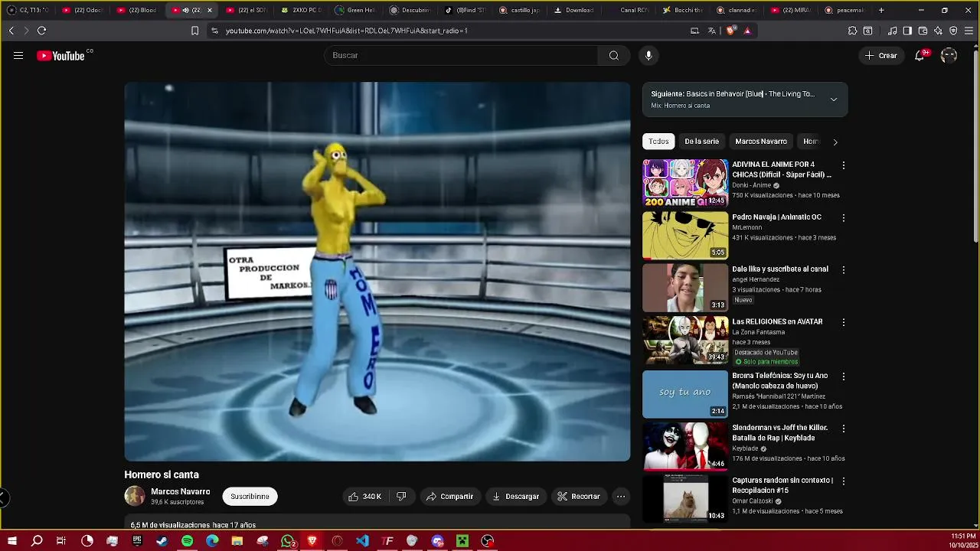The image size is (980, 551).
Task: Click the browser address bar URL
Action: pyautogui.click(x=347, y=31)
